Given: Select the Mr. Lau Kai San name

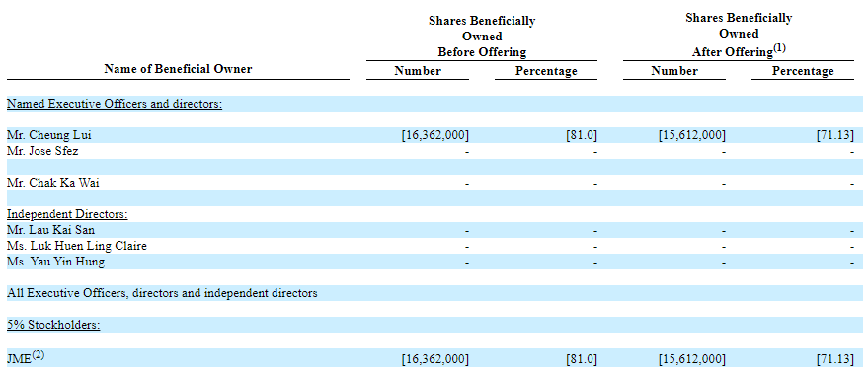Looking at the screenshot, I should 51,230.
